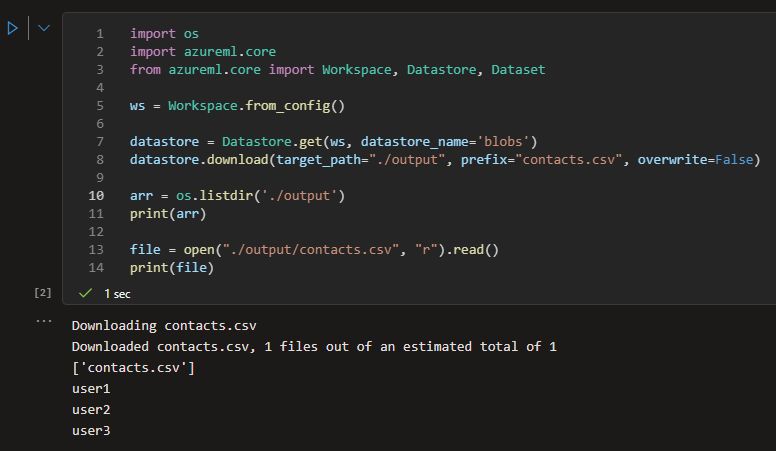This screenshot has height=451, width=776.
Task: Click line number 10 in gutter
Action: click(x=96, y=196)
